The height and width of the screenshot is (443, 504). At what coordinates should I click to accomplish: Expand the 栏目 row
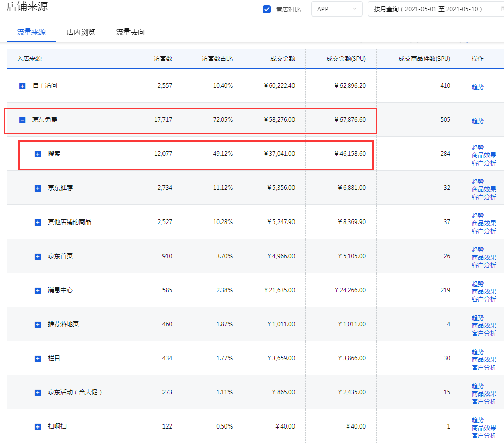38,359
